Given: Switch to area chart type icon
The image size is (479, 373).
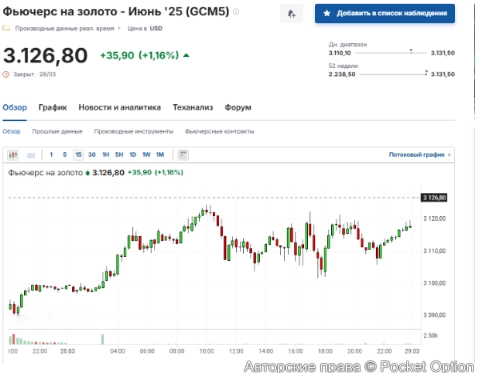Looking at the screenshot, I should (x=31, y=155).
